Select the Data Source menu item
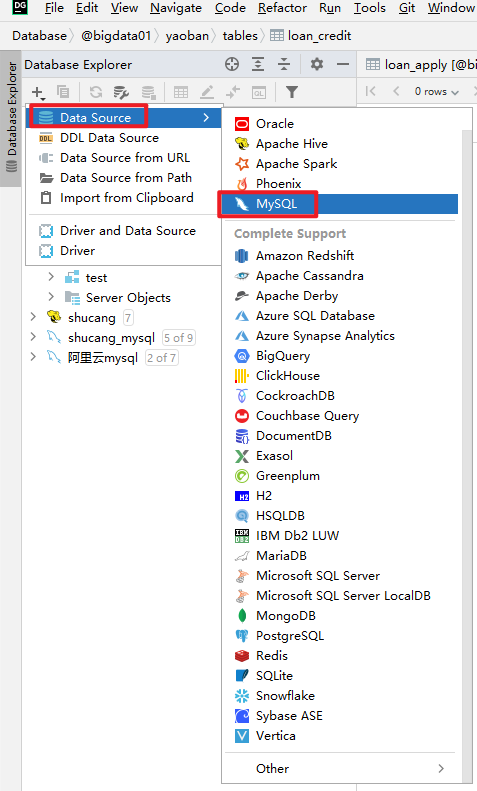The height and width of the screenshot is (791, 477). point(124,118)
